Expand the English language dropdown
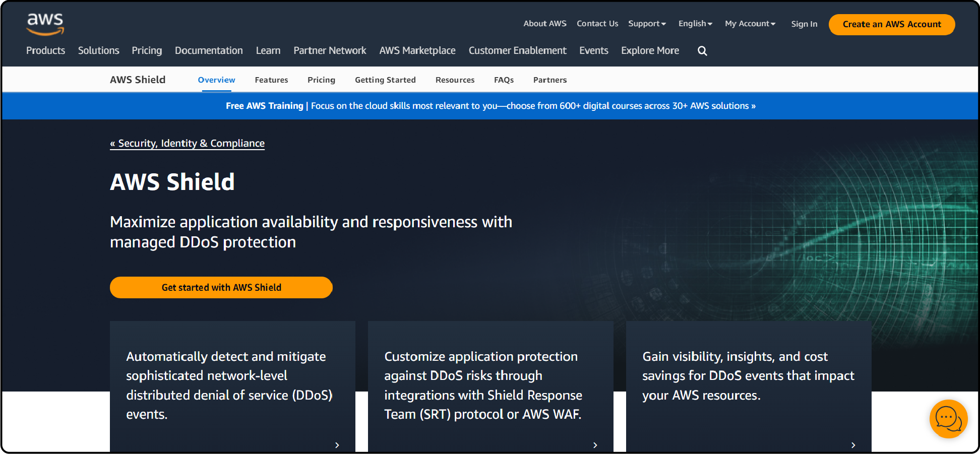 (695, 24)
